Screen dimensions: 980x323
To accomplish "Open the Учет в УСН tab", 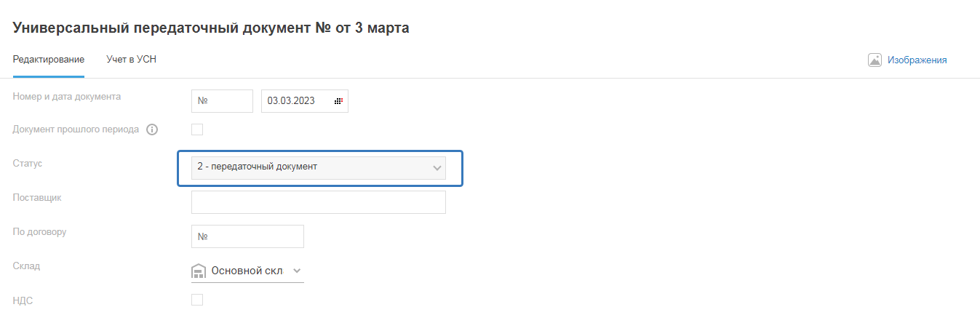I will pyautogui.click(x=131, y=60).
